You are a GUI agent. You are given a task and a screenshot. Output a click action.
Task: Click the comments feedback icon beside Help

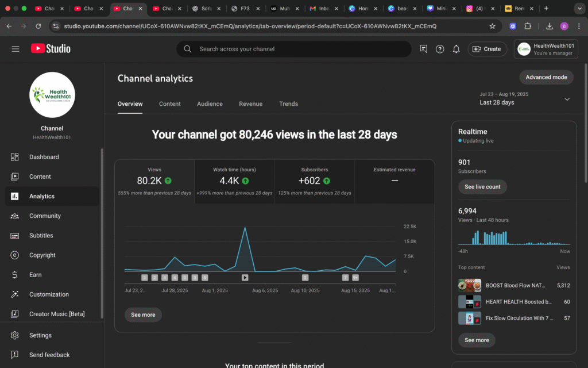click(x=424, y=49)
